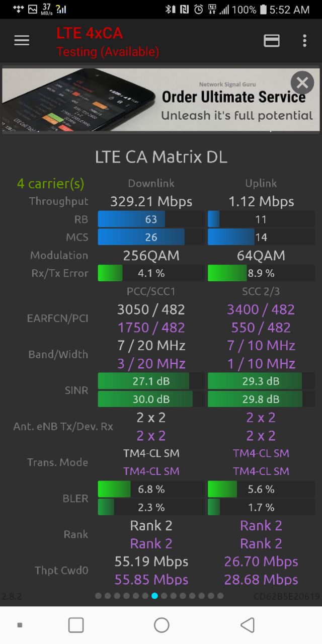Image resolution: width=322 pixels, height=644 pixels.
Task: Tap the LTE 4xCA title text
Action: point(90,33)
